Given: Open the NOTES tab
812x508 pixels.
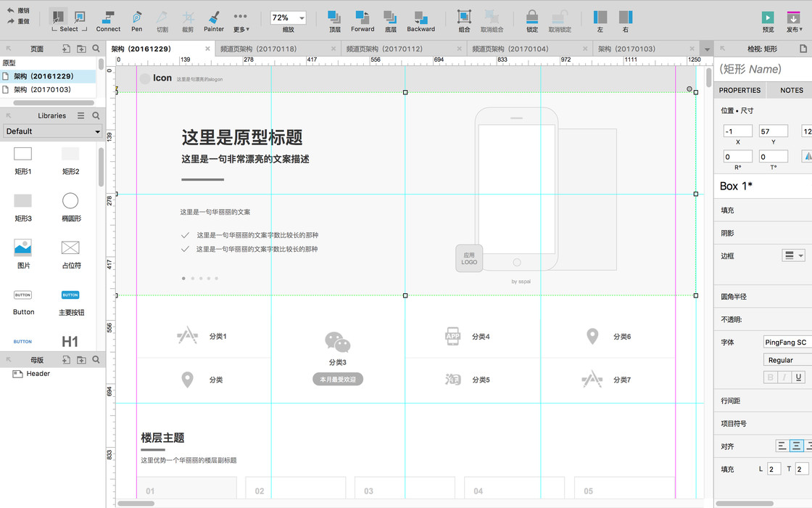Looking at the screenshot, I should 791,90.
